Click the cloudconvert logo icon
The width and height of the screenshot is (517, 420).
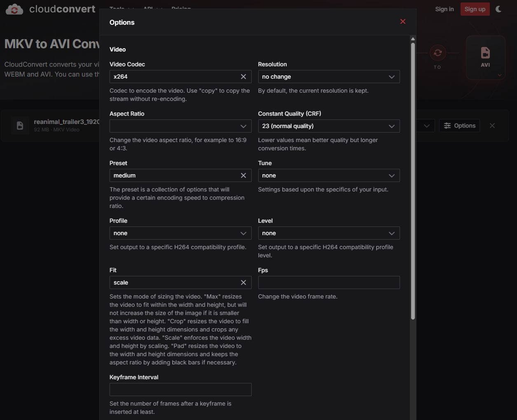click(x=14, y=9)
